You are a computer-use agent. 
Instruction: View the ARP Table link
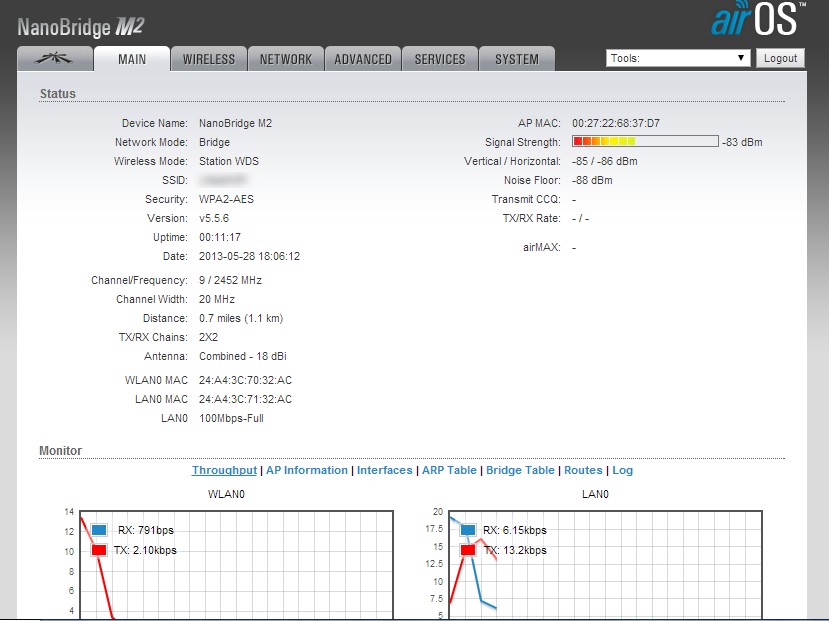pyautogui.click(x=449, y=470)
